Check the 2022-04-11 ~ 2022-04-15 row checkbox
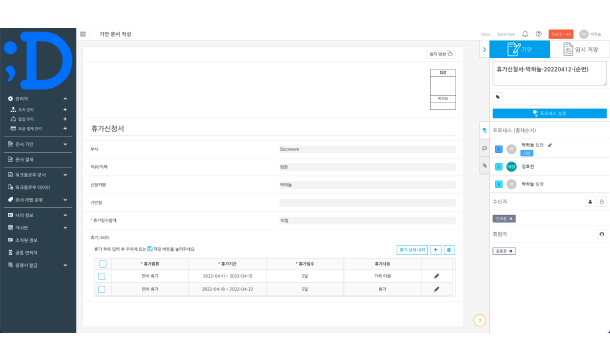 click(102, 276)
